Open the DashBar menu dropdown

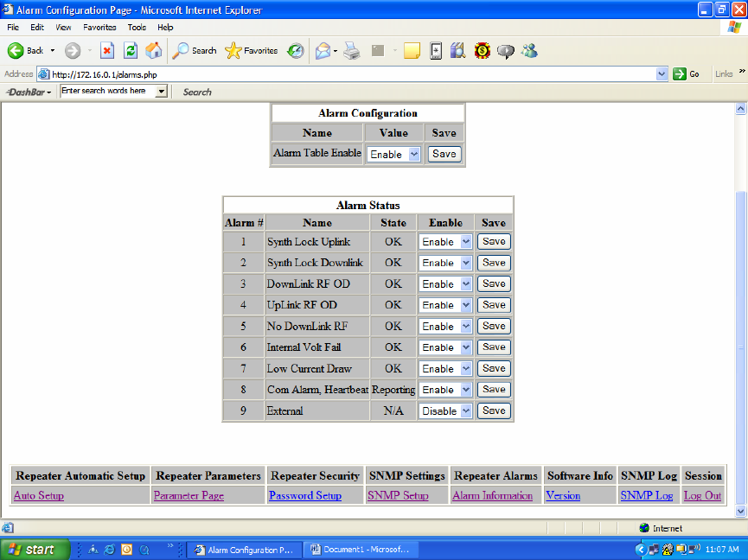tap(29, 92)
